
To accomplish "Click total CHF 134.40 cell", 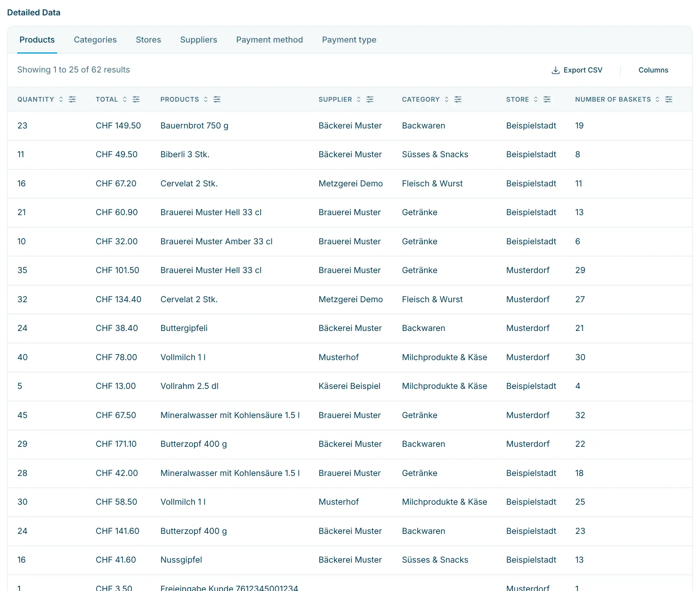I will coord(119,299).
